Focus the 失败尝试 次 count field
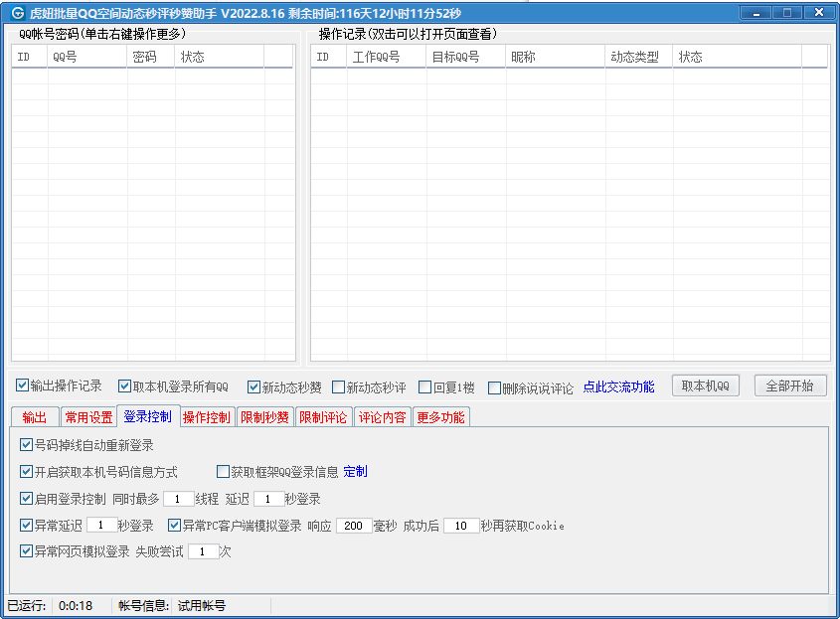Screen dimensions: 840x619 click(x=204, y=551)
